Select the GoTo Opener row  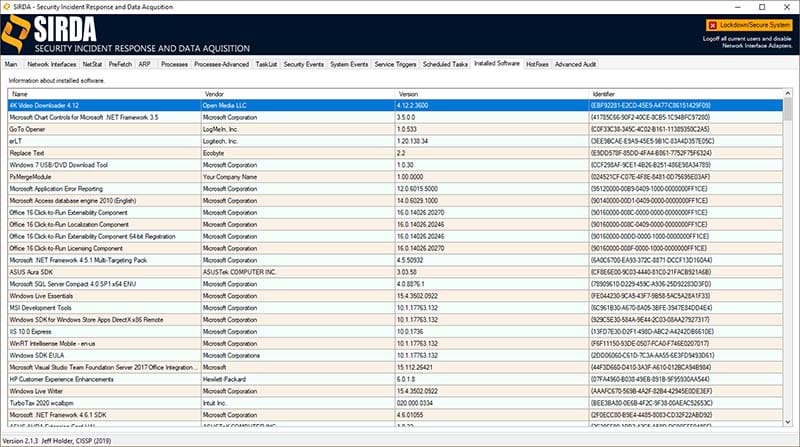pos(395,130)
